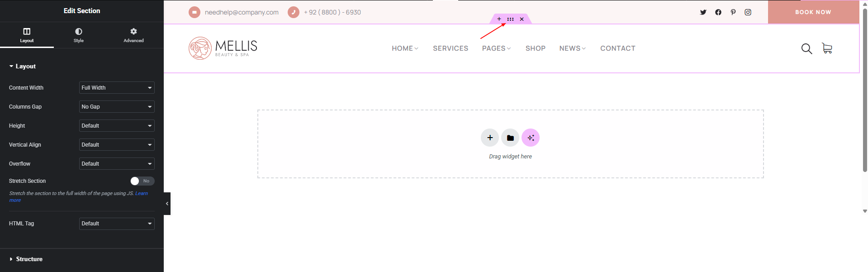This screenshot has width=868, height=272.
Task: Open the Facebook social icon
Action: (718, 12)
